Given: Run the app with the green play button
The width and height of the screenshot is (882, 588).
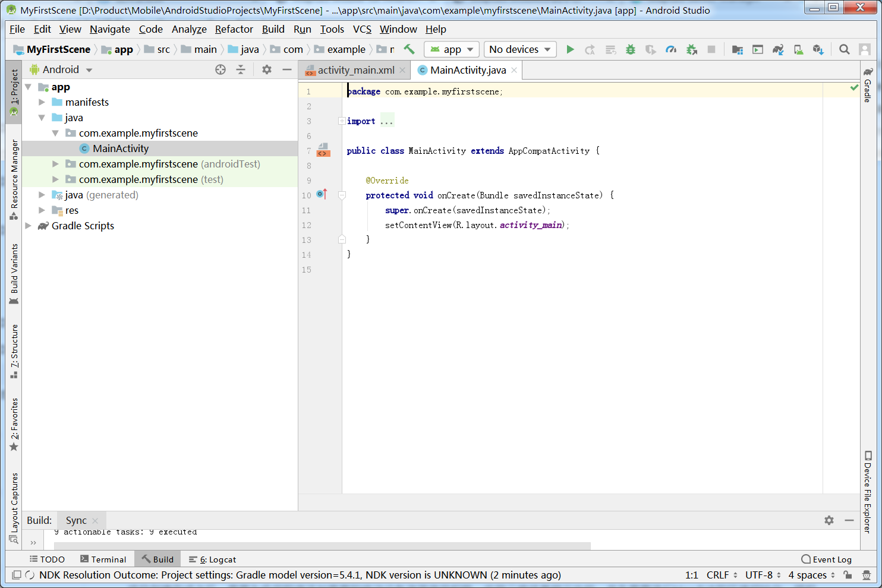Looking at the screenshot, I should point(570,49).
